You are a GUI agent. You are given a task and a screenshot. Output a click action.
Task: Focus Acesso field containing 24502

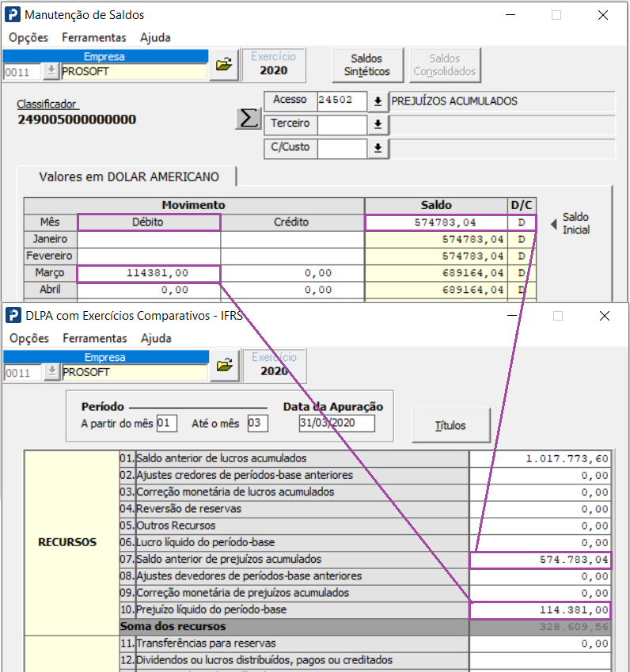[342, 101]
